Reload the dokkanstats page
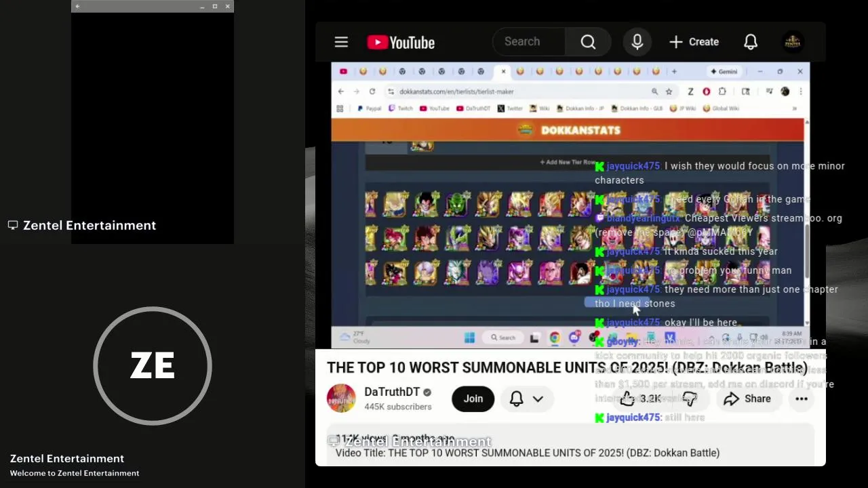 tap(372, 91)
